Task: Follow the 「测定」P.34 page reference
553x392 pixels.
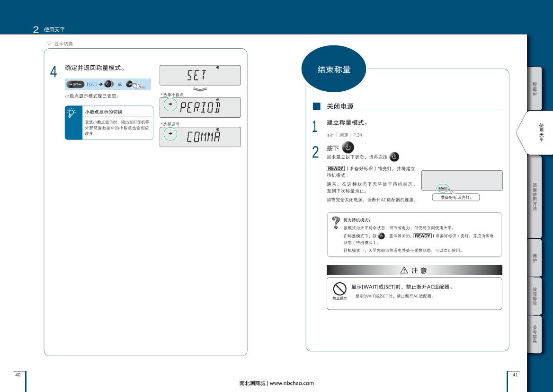Action: (x=345, y=135)
